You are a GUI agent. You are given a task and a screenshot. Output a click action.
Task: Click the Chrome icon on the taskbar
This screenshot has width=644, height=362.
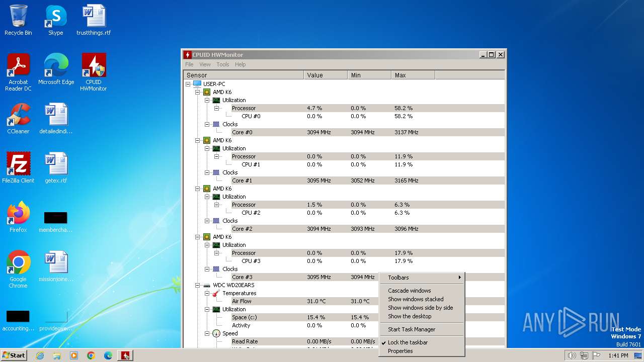(91, 355)
